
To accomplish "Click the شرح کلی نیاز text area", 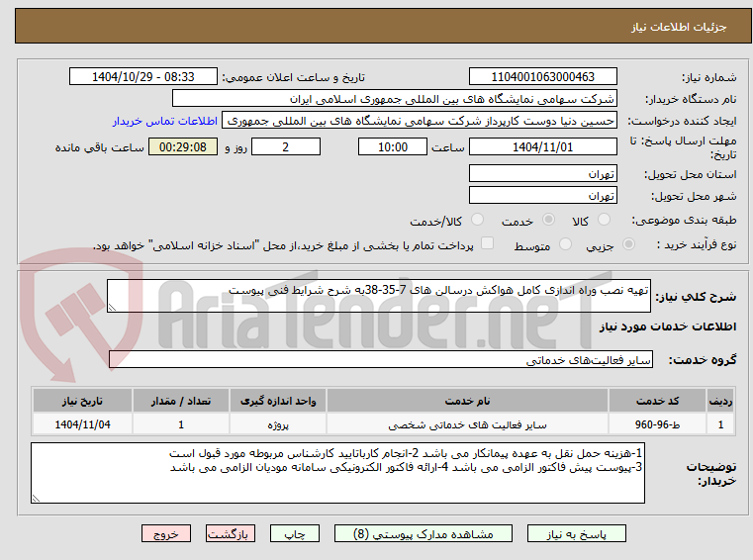I will click(x=378, y=296).
